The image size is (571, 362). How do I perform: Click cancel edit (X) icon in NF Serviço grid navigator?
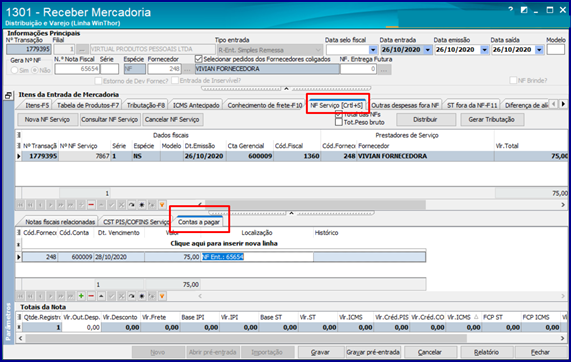click(x=122, y=205)
